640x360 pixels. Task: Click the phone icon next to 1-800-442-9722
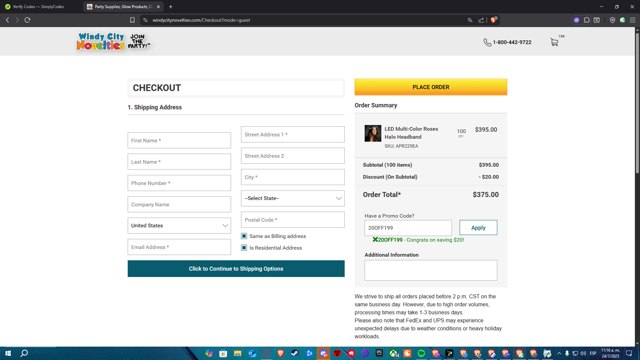click(x=487, y=42)
